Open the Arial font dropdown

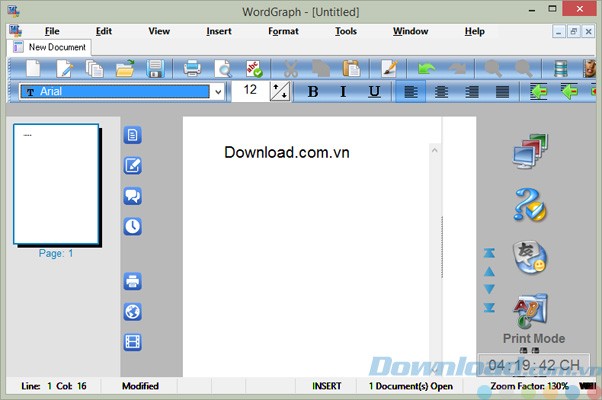[x=217, y=92]
